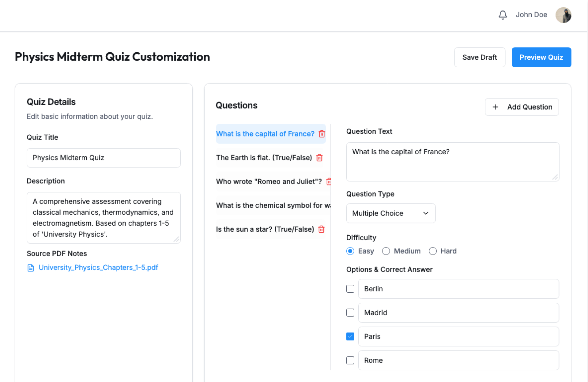Image resolution: width=588 pixels, height=382 pixels.
Task: Click the PDF file icon under Source Notes
Action: (x=31, y=268)
